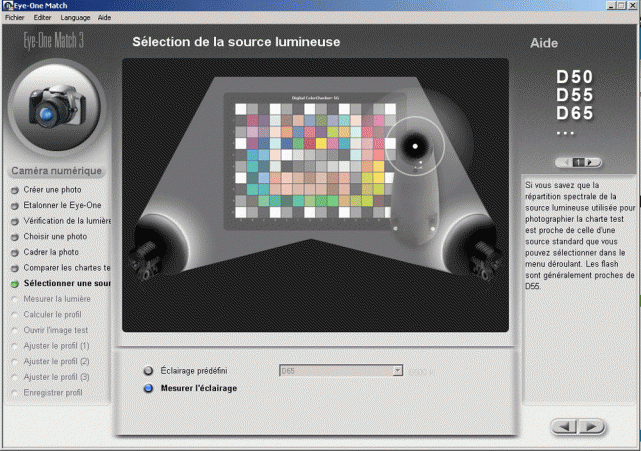Click previous help page arrow

coord(565,162)
